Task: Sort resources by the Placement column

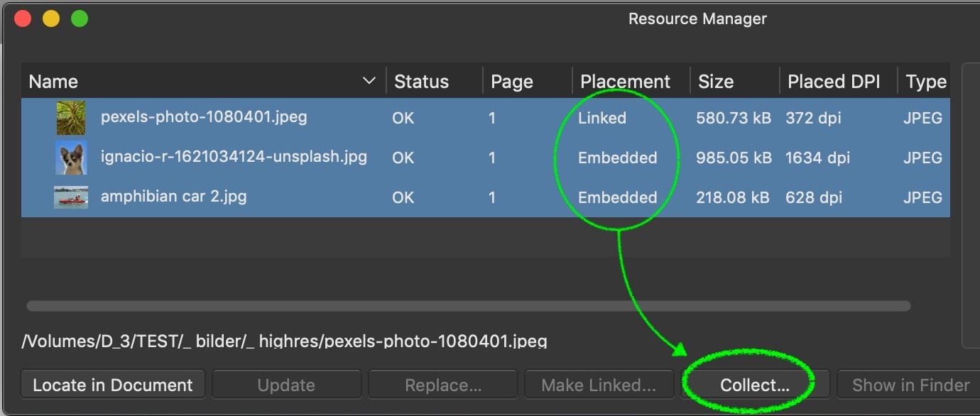Action: pyautogui.click(x=626, y=81)
